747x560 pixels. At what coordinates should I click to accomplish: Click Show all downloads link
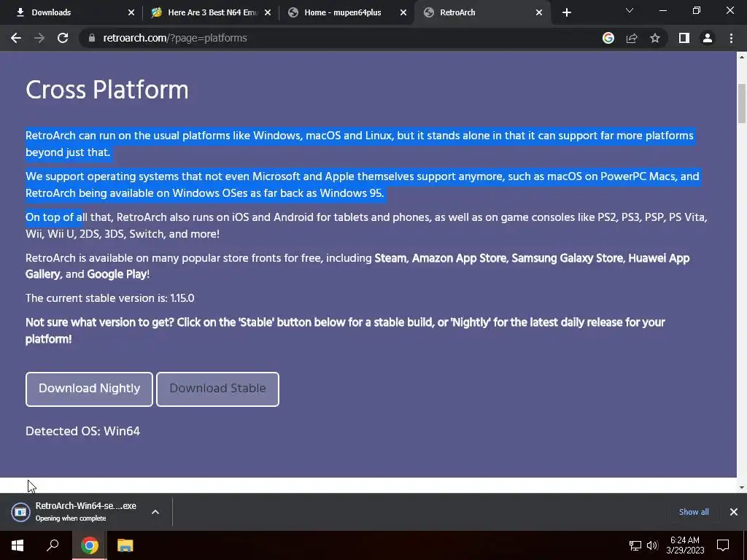pos(694,512)
